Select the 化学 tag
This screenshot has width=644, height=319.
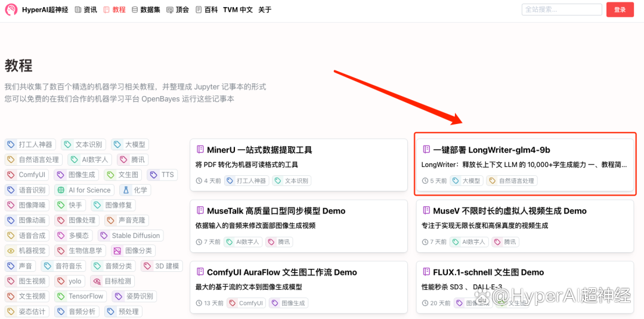(135, 190)
